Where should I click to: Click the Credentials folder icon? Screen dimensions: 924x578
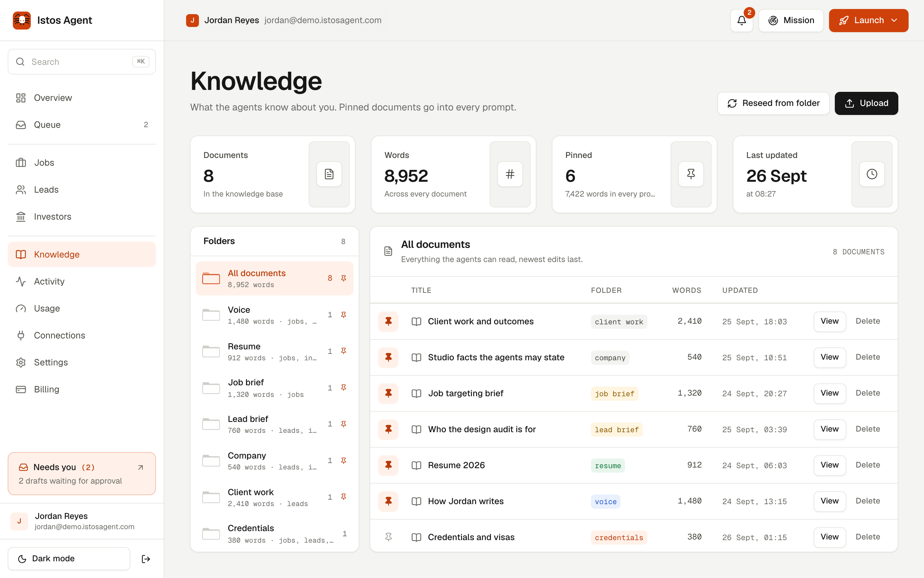click(211, 534)
